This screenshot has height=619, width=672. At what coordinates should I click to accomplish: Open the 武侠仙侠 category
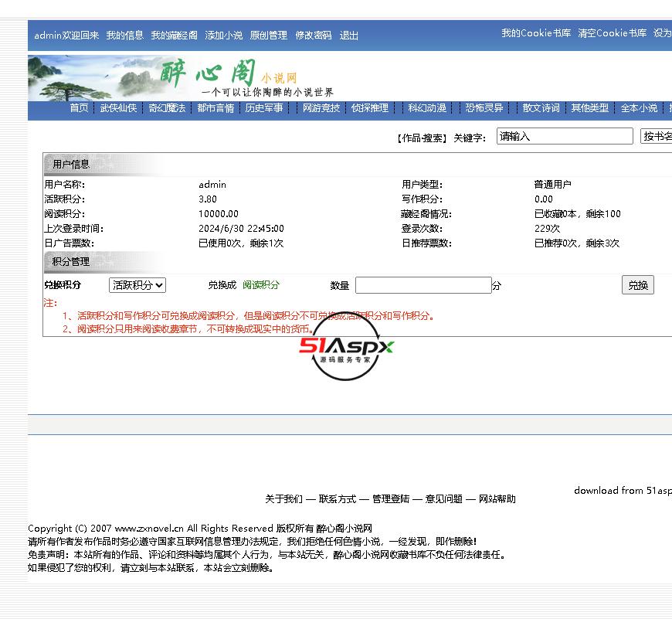pyautogui.click(x=118, y=108)
